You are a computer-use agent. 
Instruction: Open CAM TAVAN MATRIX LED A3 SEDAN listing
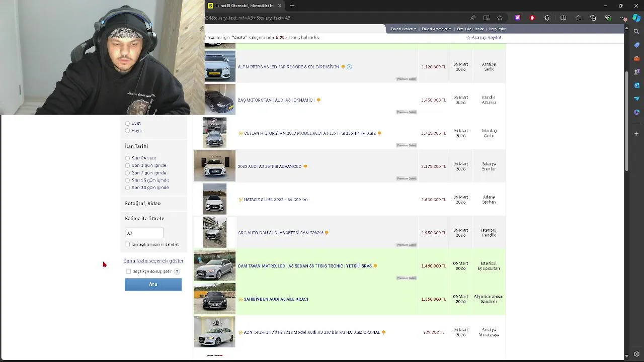click(x=304, y=266)
